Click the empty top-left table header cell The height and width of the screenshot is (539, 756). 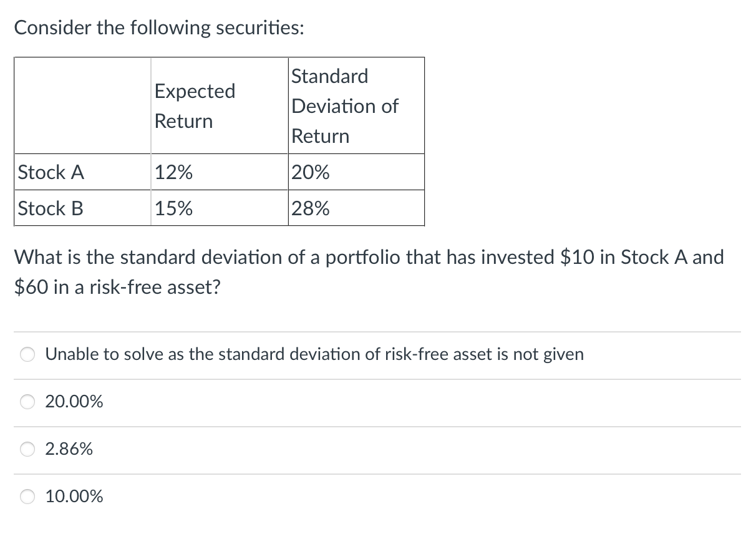pyautogui.click(x=82, y=106)
